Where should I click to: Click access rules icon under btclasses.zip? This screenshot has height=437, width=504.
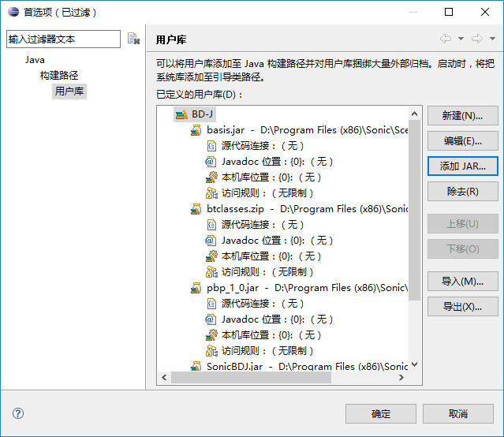(211, 271)
